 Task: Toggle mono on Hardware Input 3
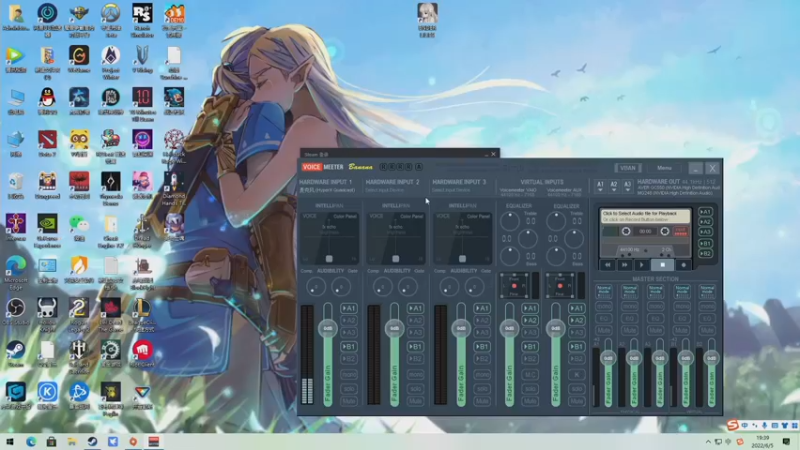click(482, 375)
